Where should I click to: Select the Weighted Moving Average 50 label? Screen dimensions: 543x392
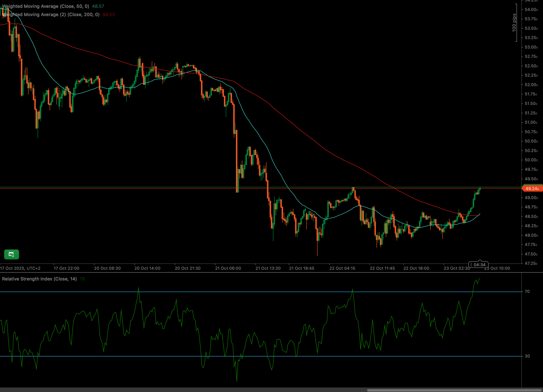(x=45, y=6)
